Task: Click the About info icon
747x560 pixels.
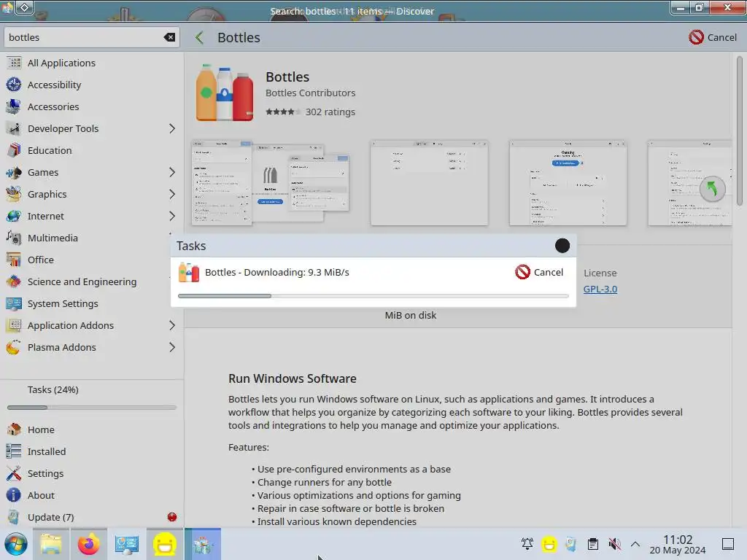Action: (14, 495)
